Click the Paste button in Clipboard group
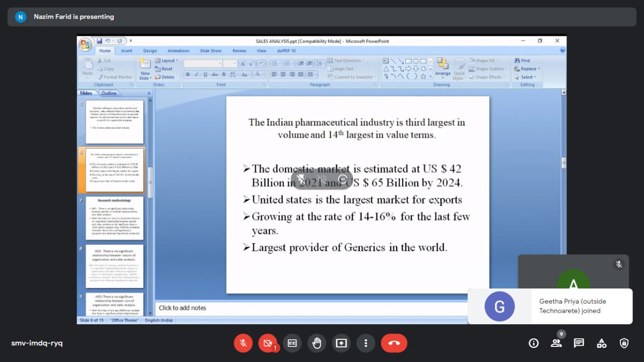The width and height of the screenshot is (644, 362). pyautogui.click(x=88, y=67)
